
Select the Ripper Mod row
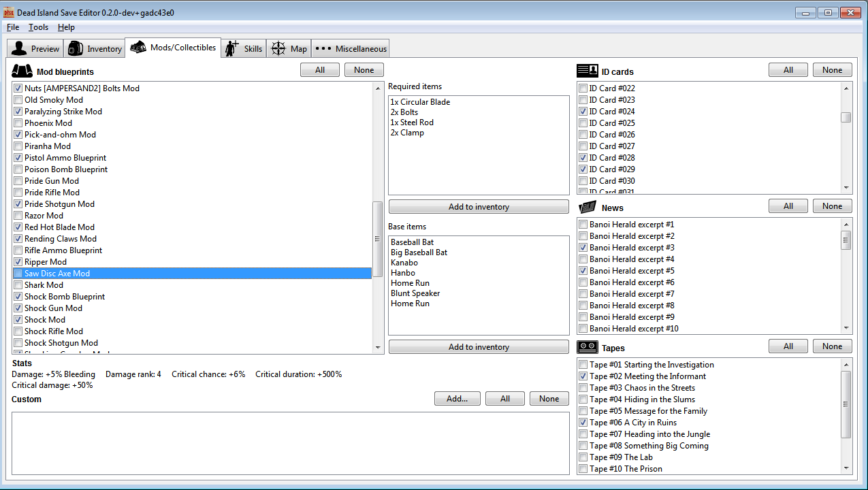click(x=193, y=262)
